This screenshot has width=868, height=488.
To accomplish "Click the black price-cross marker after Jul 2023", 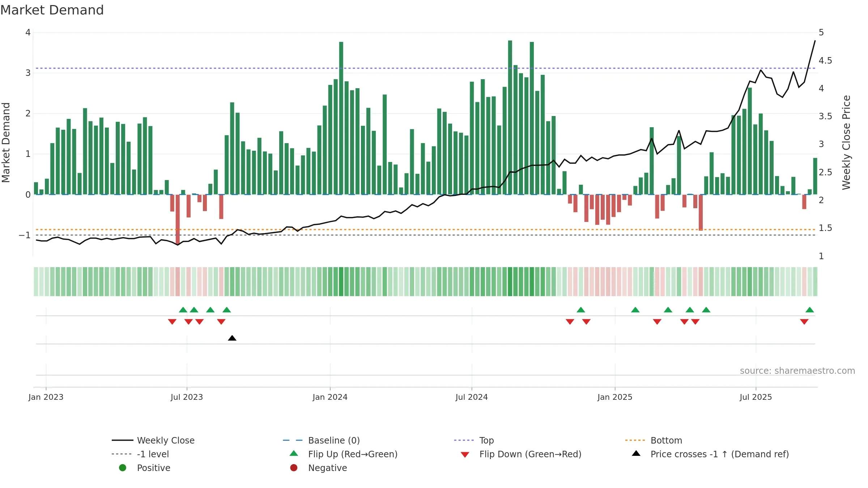I will coord(232,338).
